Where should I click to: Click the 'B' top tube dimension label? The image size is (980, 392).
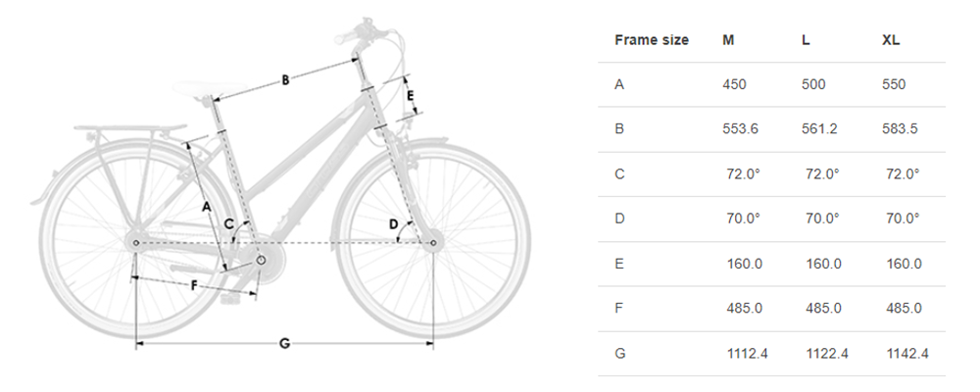tap(285, 80)
